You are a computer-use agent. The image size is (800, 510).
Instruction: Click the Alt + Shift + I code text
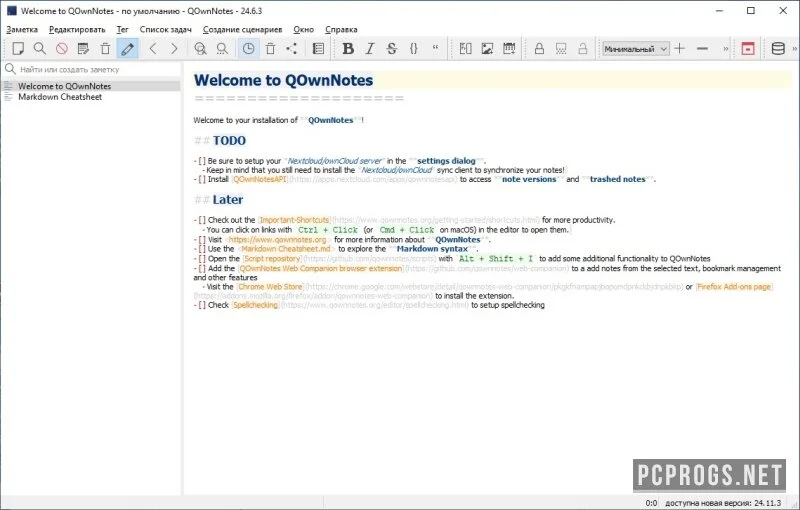tap(495, 259)
